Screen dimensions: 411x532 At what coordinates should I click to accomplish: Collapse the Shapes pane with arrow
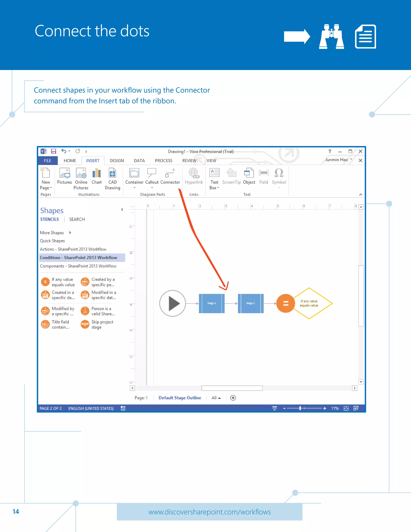click(x=122, y=209)
